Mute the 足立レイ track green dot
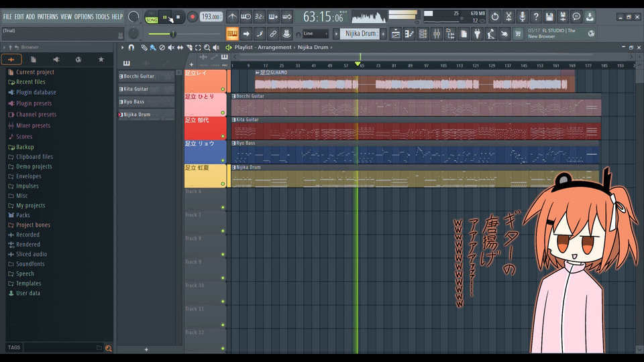Image resolution: width=644 pixels, height=362 pixels. pyautogui.click(x=223, y=89)
